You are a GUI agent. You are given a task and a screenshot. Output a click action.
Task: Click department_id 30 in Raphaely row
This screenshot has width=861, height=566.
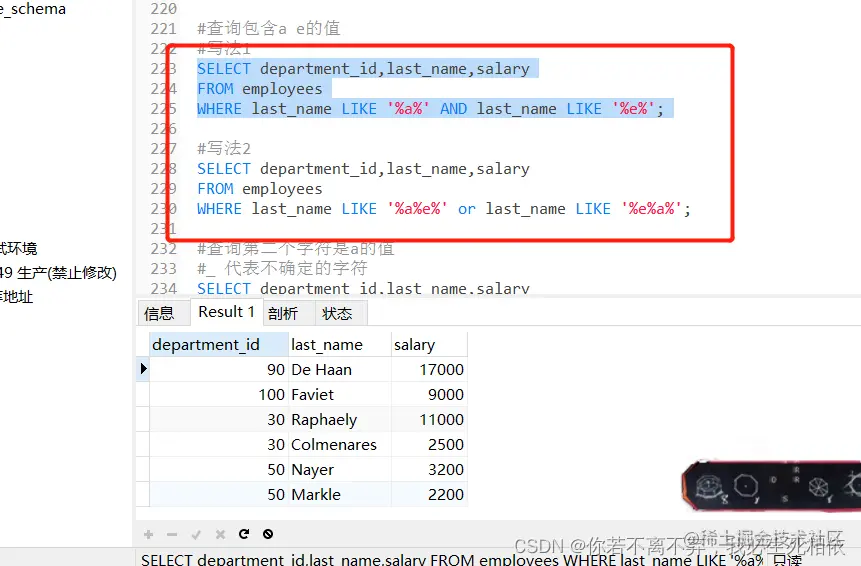click(x=219, y=419)
